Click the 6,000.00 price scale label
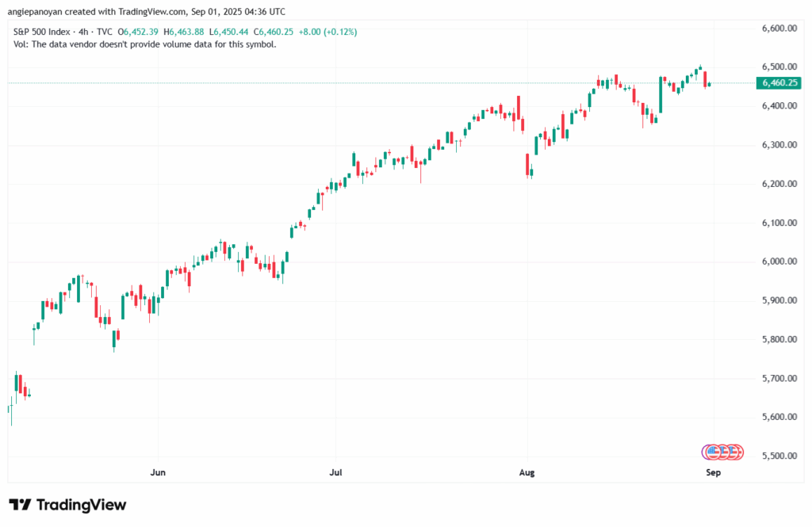This screenshot has height=527, width=812. pyautogui.click(x=778, y=262)
